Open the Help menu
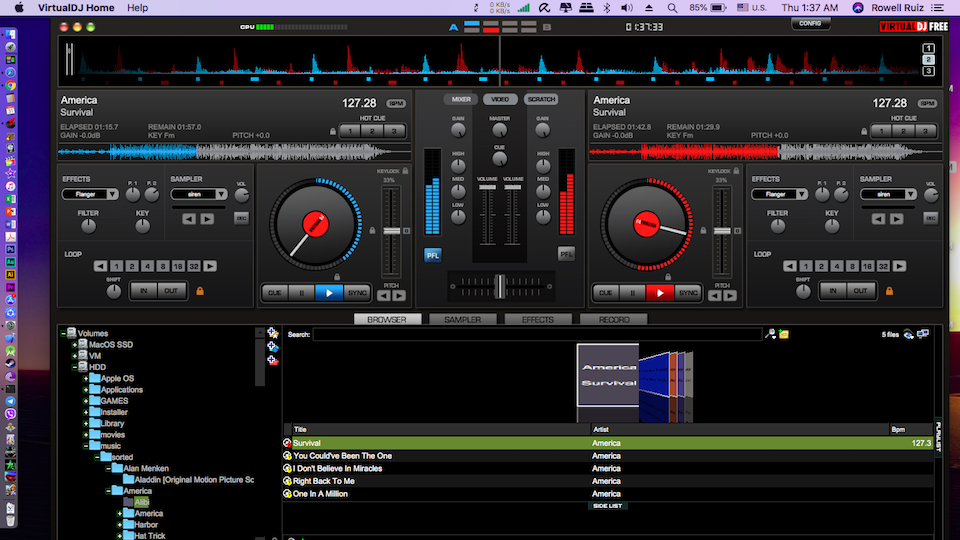This screenshot has width=960, height=540. pos(137,8)
